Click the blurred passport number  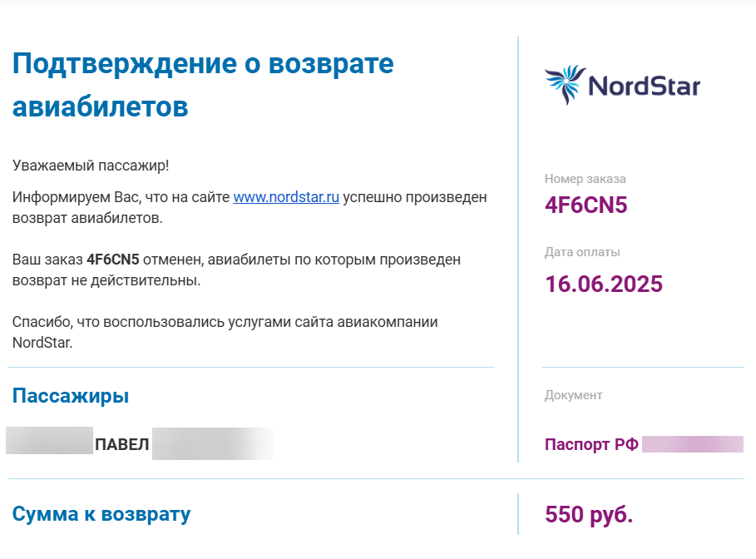(x=693, y=444)
